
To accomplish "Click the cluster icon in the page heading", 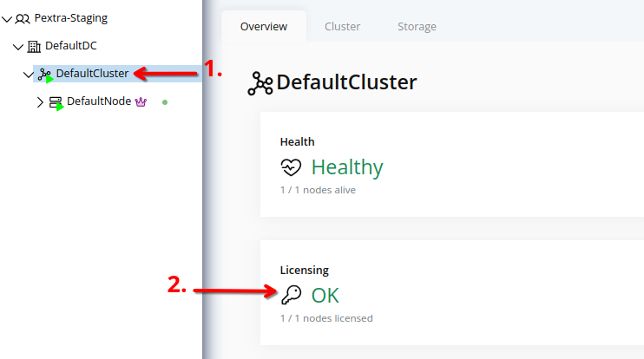I will tap(260, 83).
